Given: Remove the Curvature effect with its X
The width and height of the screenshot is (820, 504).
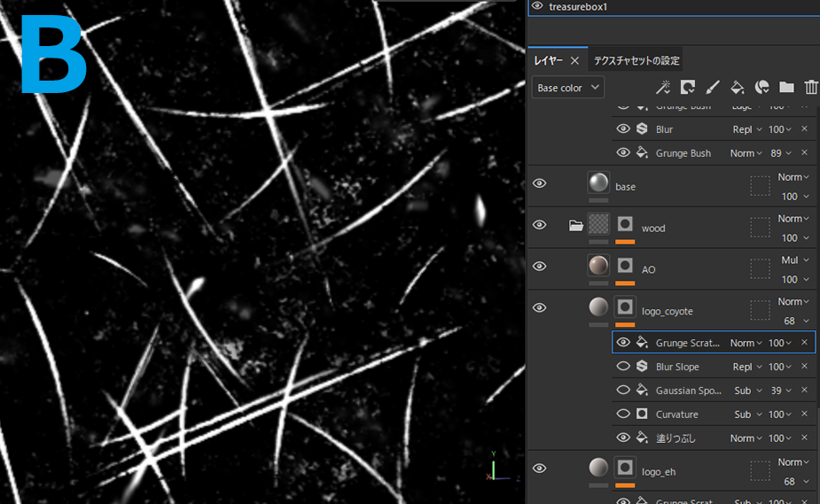Looking at the screenshot, I should 804,415.
